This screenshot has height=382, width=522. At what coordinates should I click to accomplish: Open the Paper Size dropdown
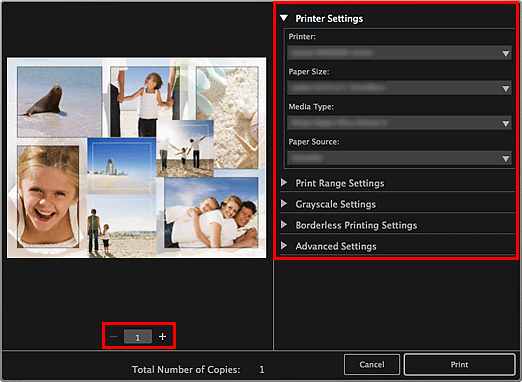399,88
